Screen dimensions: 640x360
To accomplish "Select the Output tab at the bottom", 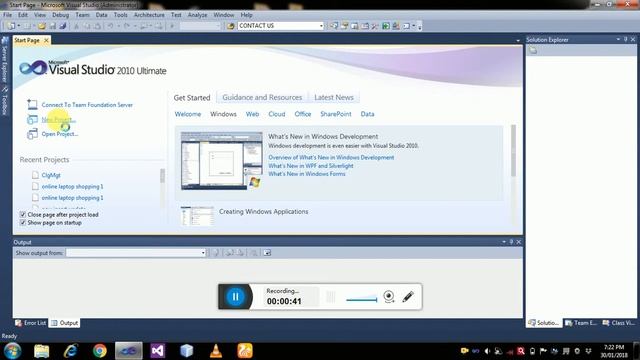I will point(64,323).
